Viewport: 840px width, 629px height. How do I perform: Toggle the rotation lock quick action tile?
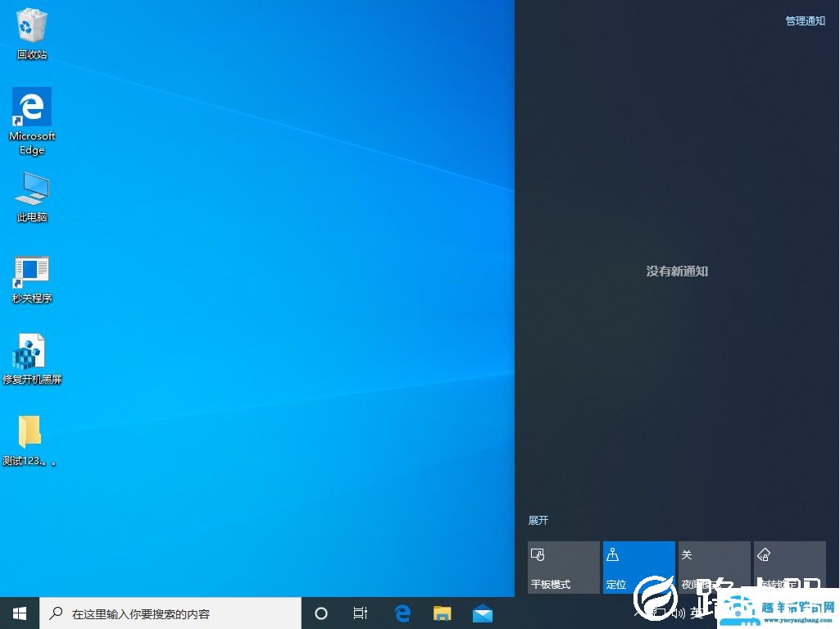click(790, 567)
